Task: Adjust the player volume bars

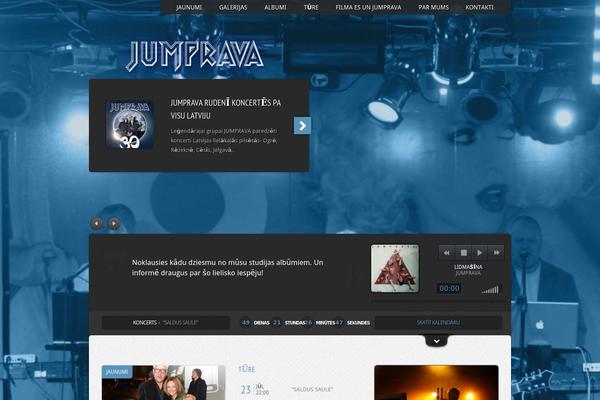Action: [491, 289]
